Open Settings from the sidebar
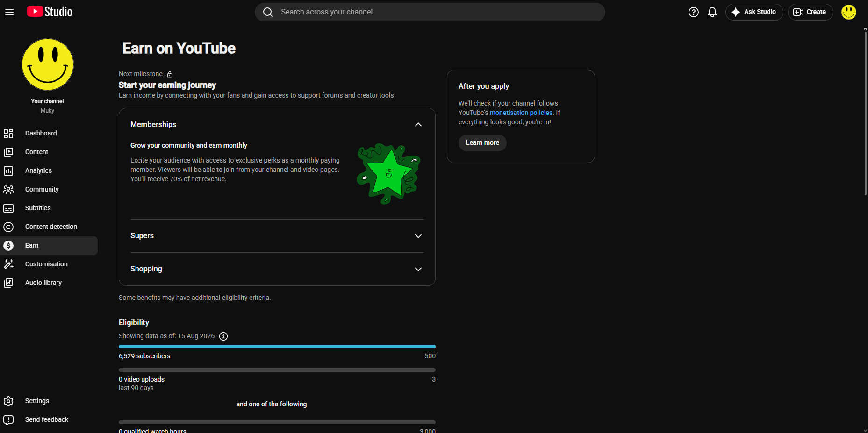The width and height of the screenshot is (868, 433). pos(49,401)
